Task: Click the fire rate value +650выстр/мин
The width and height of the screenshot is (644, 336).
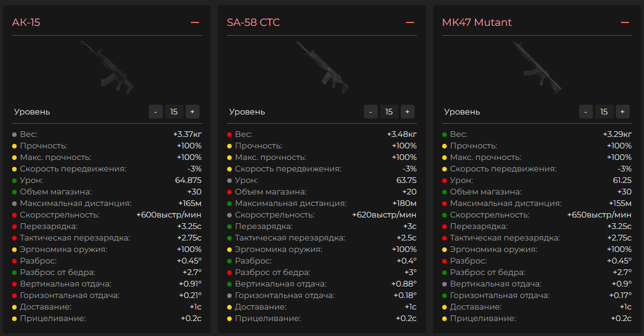Action: 599,215
